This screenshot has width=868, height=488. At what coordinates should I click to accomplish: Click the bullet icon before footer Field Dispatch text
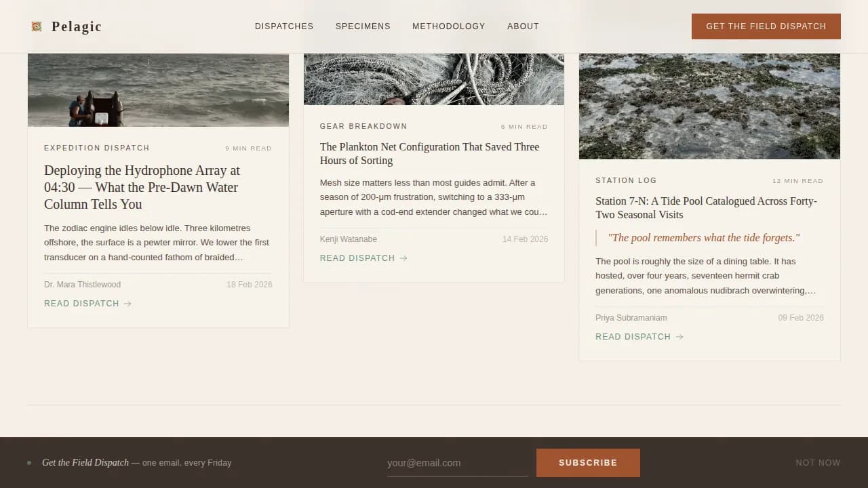point(28,463)
